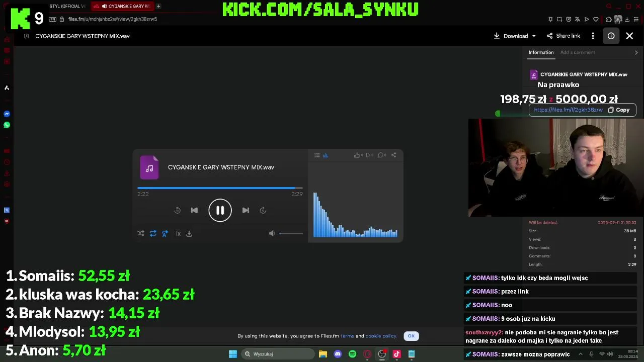Open Messenger in the browser sidebar

(x=7, y=114)
